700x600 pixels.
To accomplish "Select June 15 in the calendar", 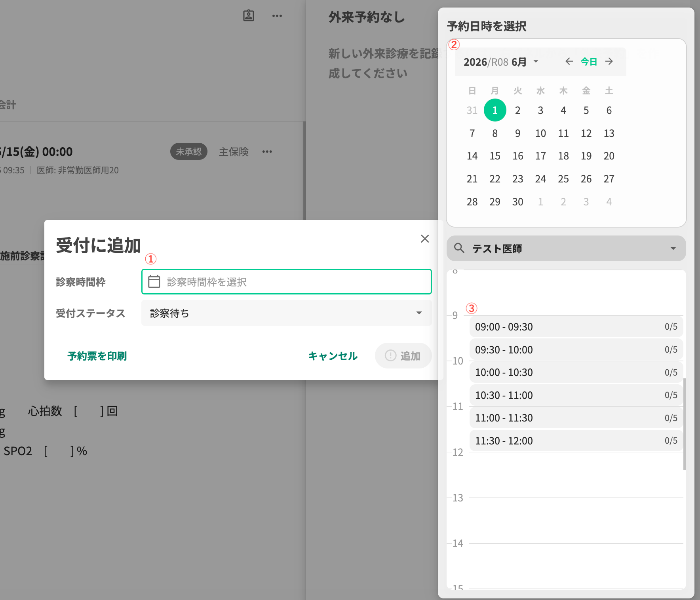I will click(x=495, y=156).
